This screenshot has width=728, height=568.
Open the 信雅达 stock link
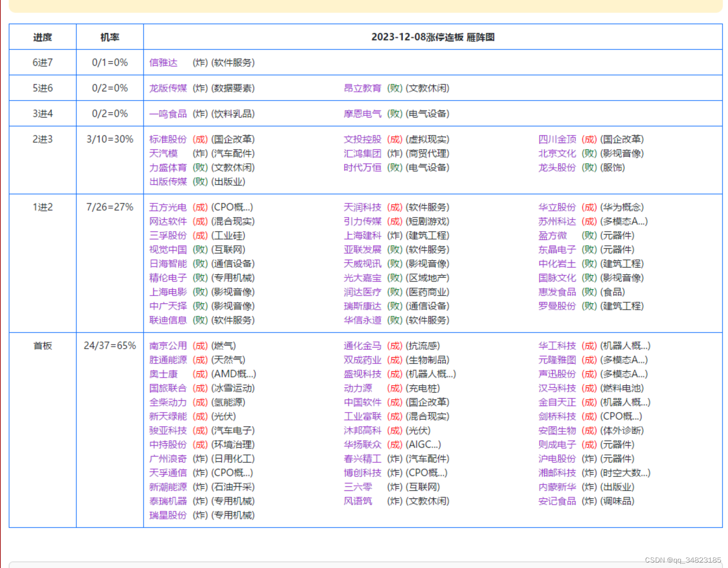click(163, 63)
